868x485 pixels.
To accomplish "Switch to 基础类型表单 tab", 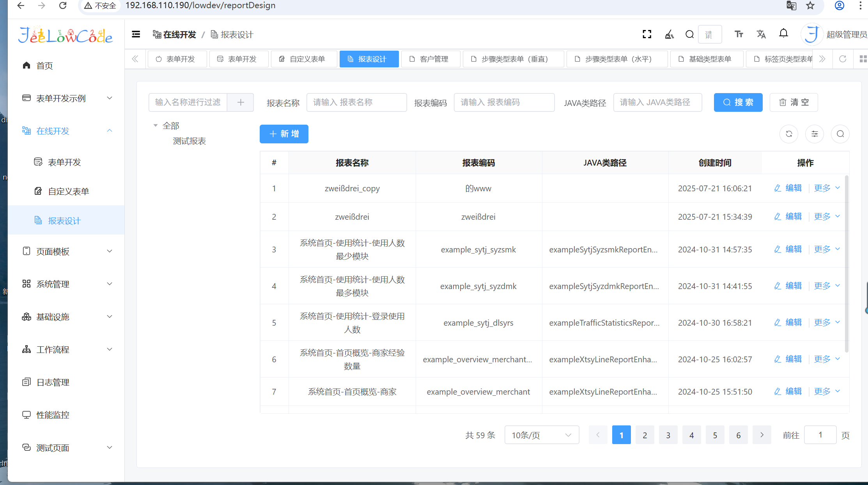I will [707, 59].
